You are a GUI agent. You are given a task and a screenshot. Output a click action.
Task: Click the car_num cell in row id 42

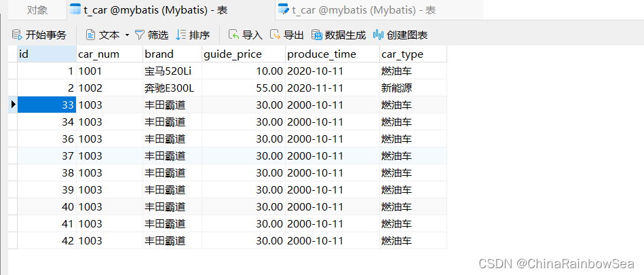[x=110, y=240]
